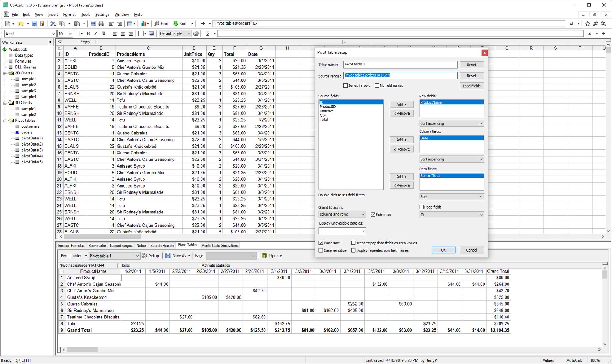Select pivotData(3) in Worksheets tree
Image resolution: width=612 pixels, height=364 pixels.
coord(32,150)
